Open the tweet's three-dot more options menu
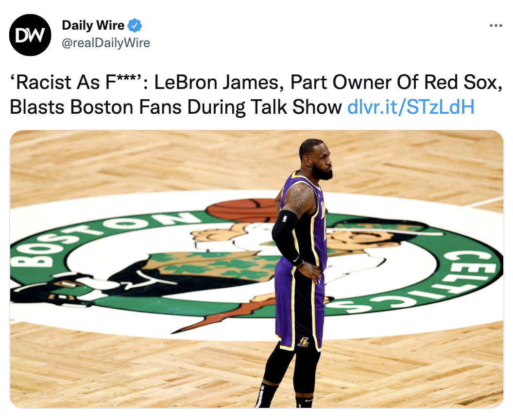Viewport: 513px width, 420px height. (496, 26)
